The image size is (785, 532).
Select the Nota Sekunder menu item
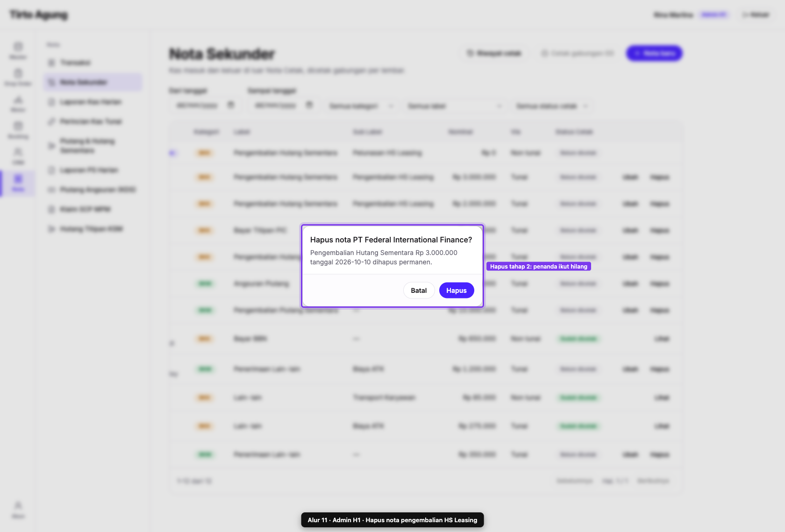(93, 82)
